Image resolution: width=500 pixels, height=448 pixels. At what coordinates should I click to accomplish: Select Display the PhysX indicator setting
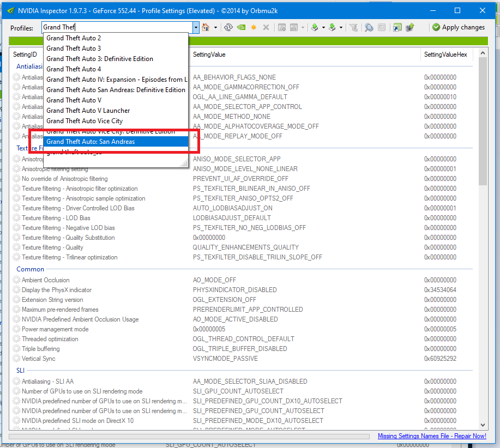pos(242,290)
